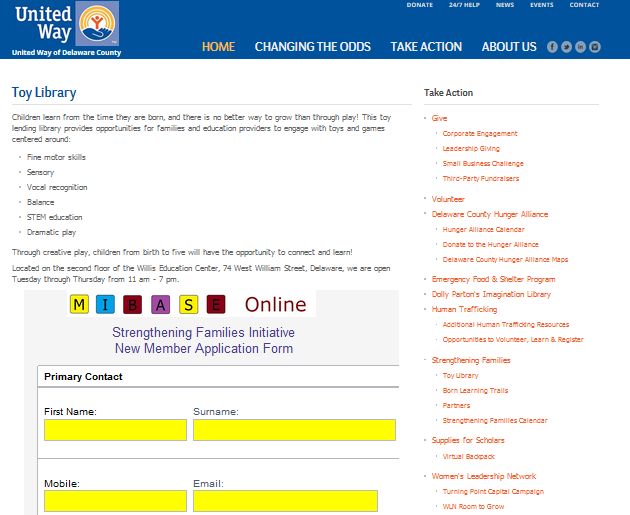Image resolution: width=630 pixels, height=515 pixels.
Task: Open the Hunger Alliance Calendar link
Action: (483, 229)
